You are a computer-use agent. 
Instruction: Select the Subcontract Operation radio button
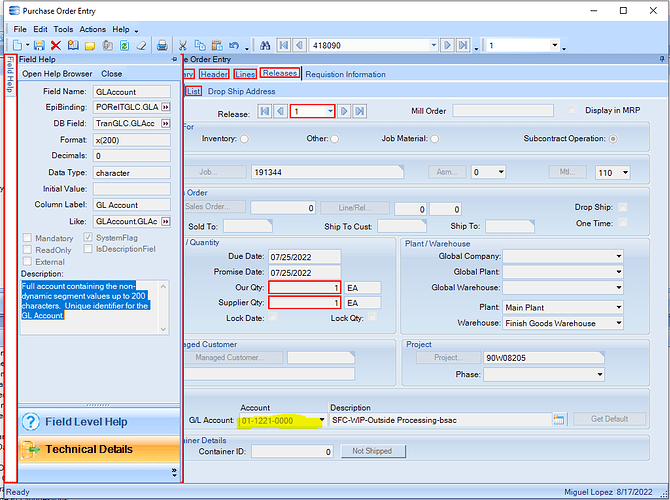[x=613, y=139]
